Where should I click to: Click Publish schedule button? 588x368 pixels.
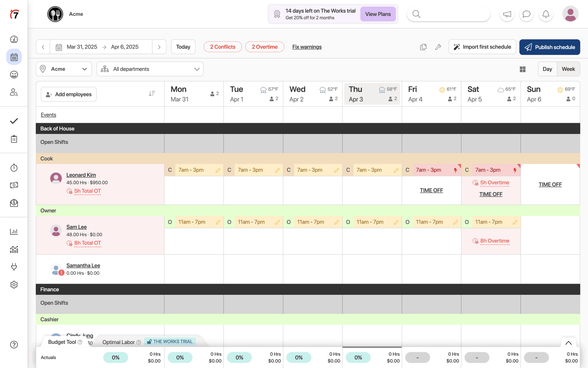pyautogui.click(x=550, y=47)
